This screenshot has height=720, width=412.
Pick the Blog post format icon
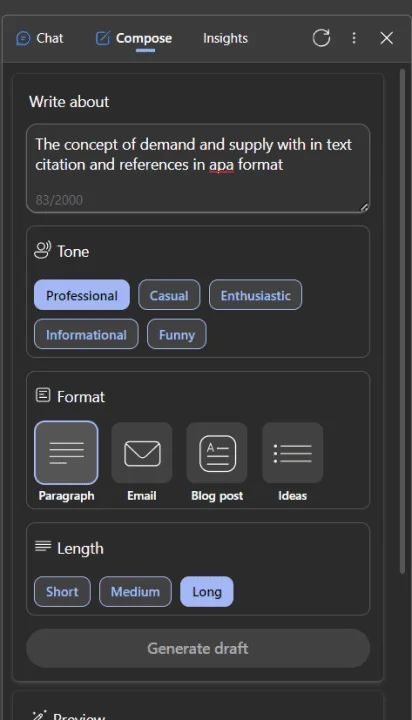pos(217,453)
